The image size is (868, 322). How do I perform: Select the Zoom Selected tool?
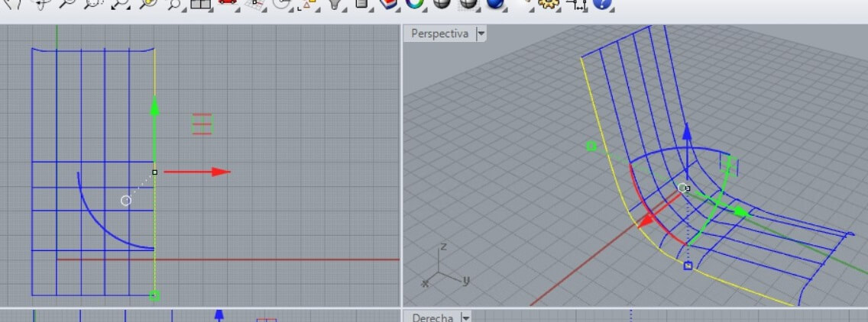click(x=147, y=3)
